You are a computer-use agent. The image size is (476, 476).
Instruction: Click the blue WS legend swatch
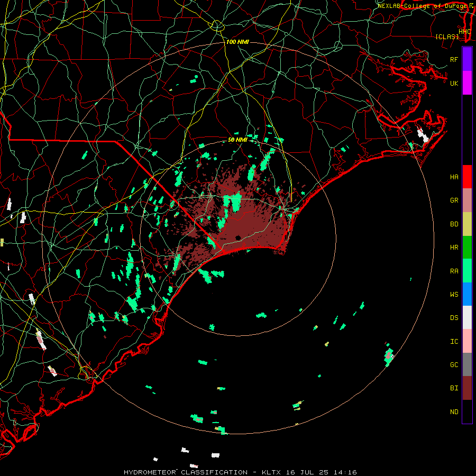pyautogui.click(x=467, y=294)
